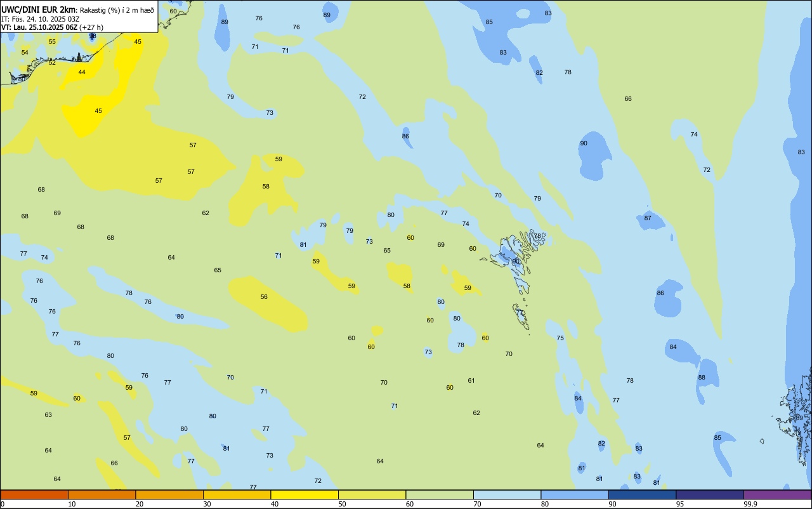The height and width of the screenshot is (509, 812).
Task: Click the "30" legend tick label
Action: 207,504
